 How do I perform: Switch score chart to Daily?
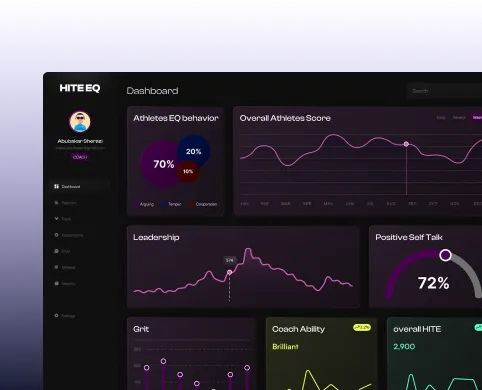(441, 117)
